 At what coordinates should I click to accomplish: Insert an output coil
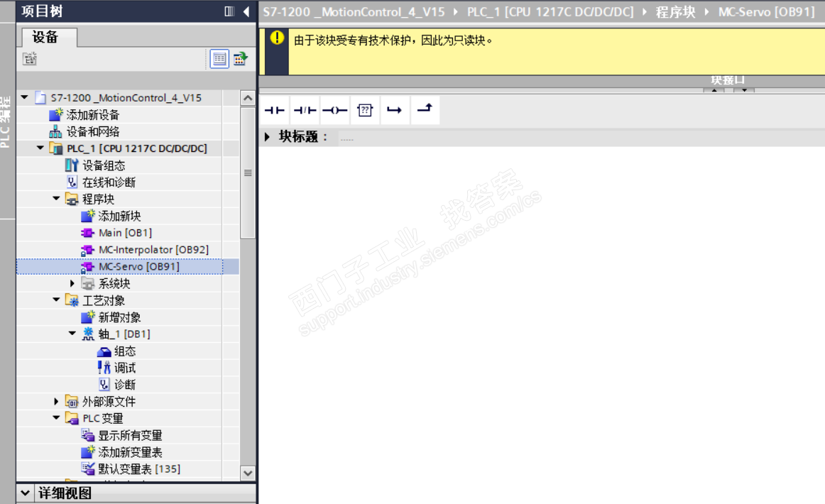[334, 110]
